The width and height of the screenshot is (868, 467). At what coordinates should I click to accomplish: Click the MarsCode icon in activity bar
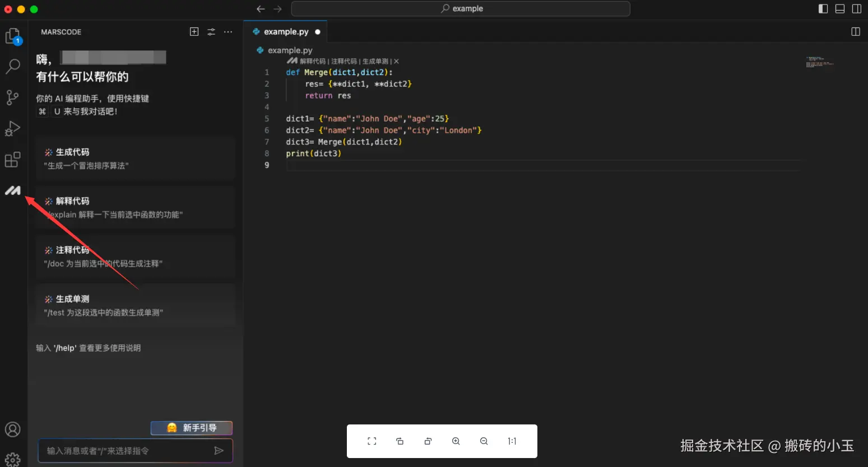(12, 191)
